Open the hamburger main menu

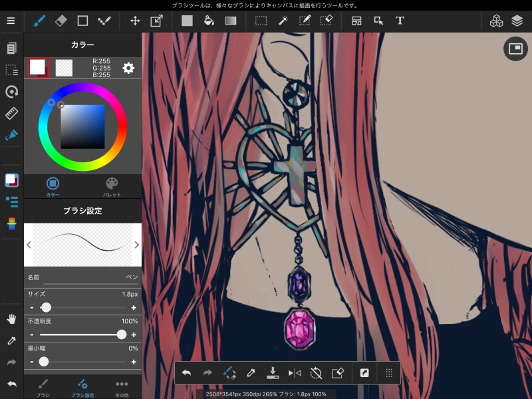coord(11,21)
